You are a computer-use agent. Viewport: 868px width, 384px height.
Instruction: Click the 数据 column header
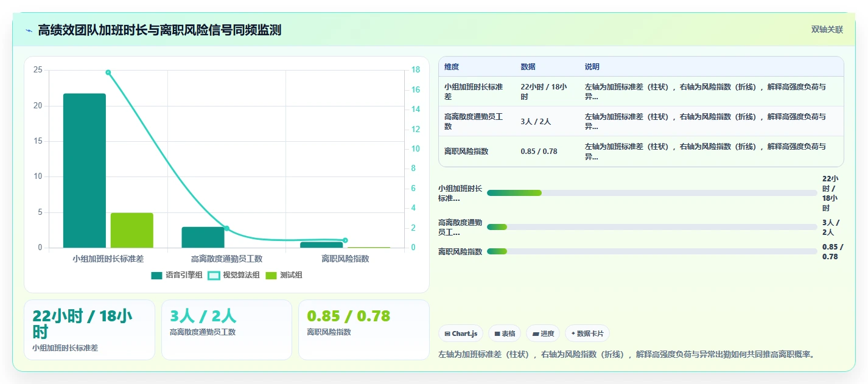528,67
